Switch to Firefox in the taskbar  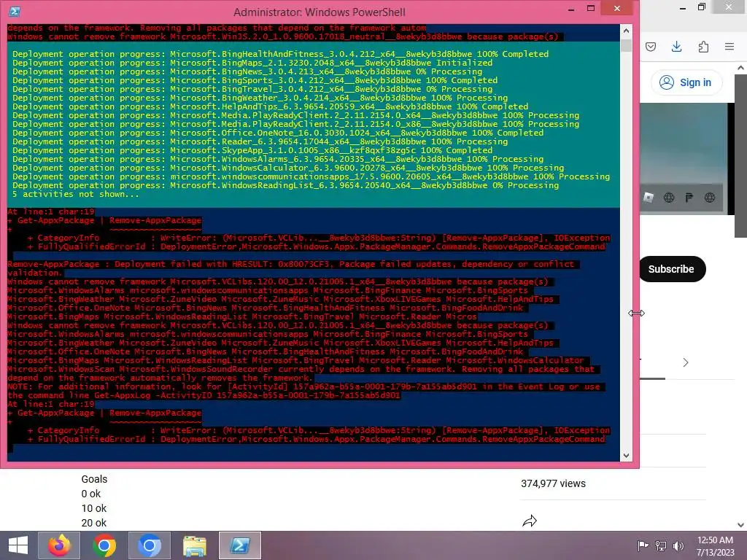(x=59, y=545)
